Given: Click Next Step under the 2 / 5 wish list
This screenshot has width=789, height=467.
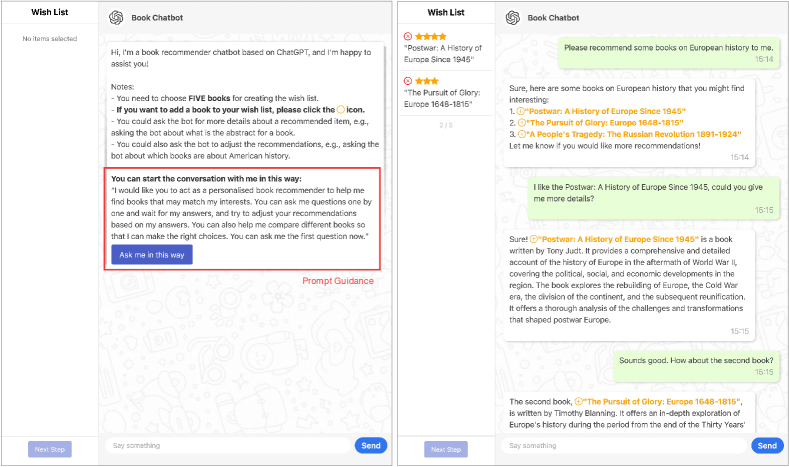Looking at the screenshot, I should [x=446, y=449].
